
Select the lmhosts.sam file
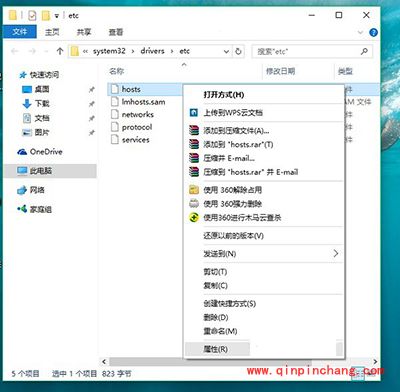[x=143, y=102]
